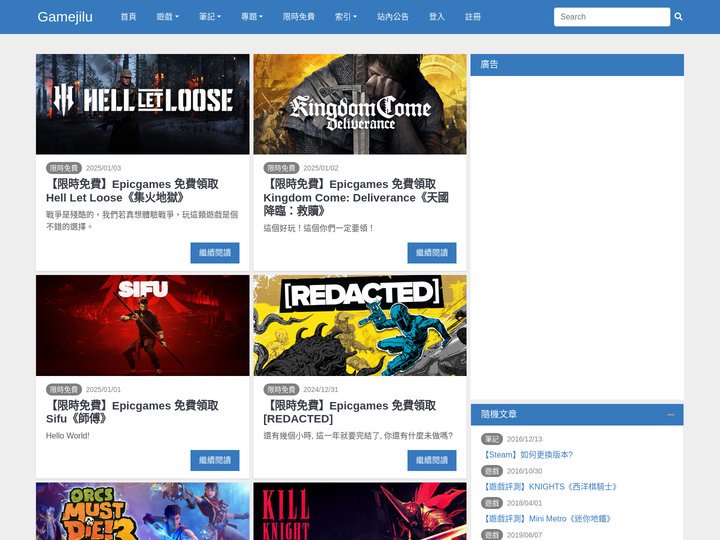Click the 隨機文章 panel header
This screenshot has height=540, width=720.
tap(577, 415)
